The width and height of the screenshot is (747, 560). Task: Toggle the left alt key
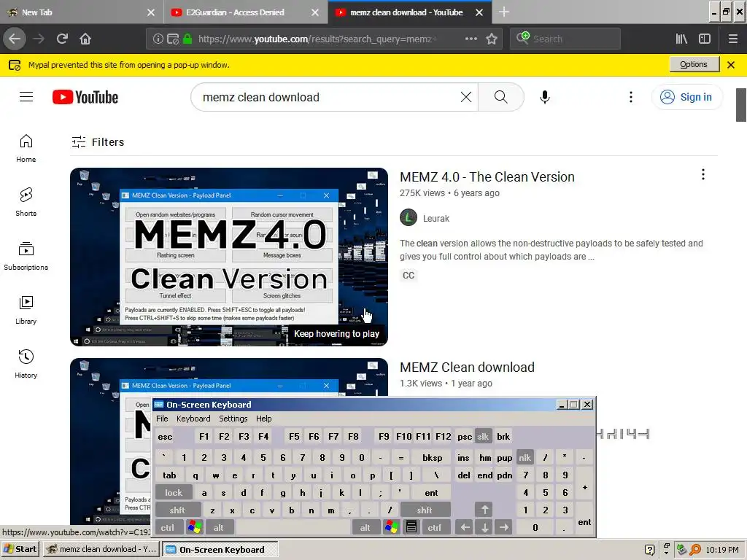[218, 527]
